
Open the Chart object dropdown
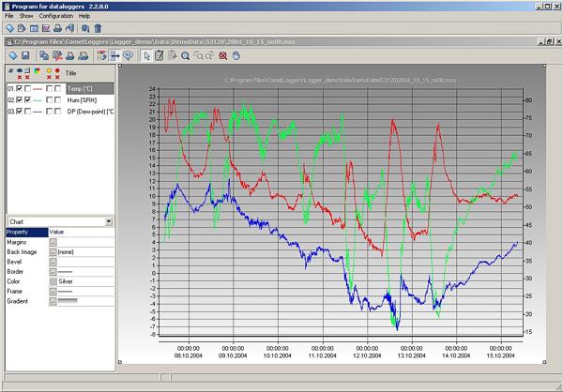[x=110, y=221]
